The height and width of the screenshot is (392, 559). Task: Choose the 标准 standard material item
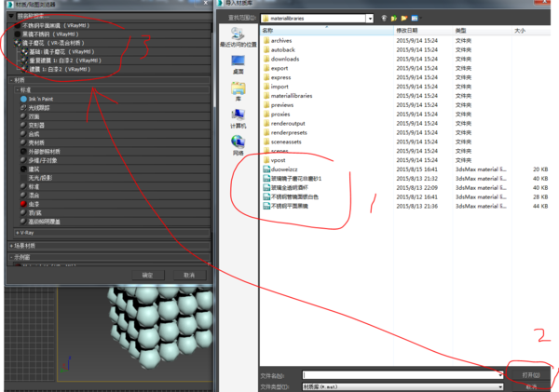point(30,186)
